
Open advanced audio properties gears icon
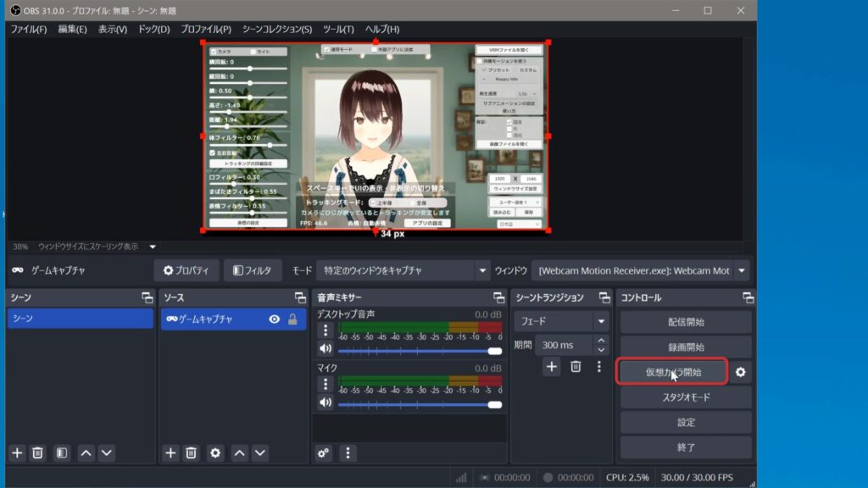pos(324,453)
